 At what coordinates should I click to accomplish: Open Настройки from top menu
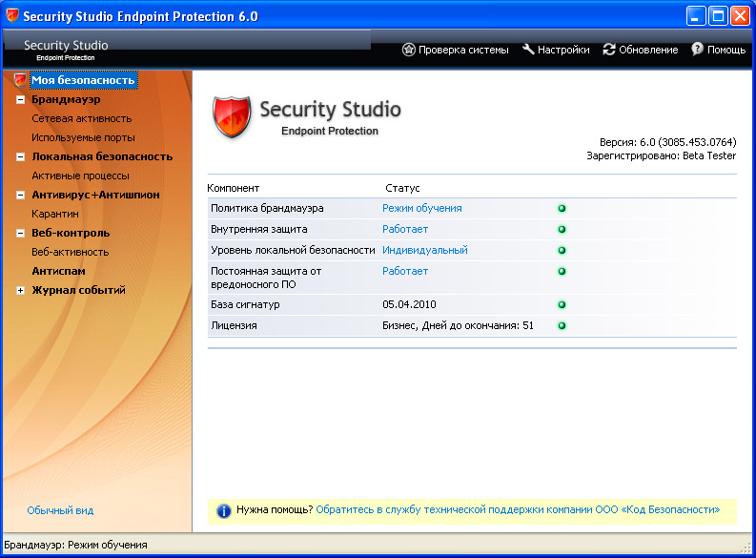556,50
